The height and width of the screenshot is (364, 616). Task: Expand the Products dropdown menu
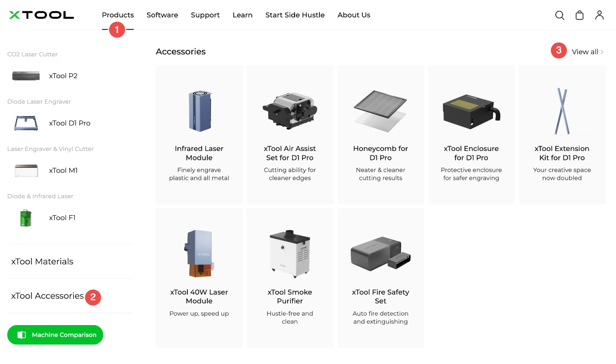pyautogui.click(x=118, y=15)
